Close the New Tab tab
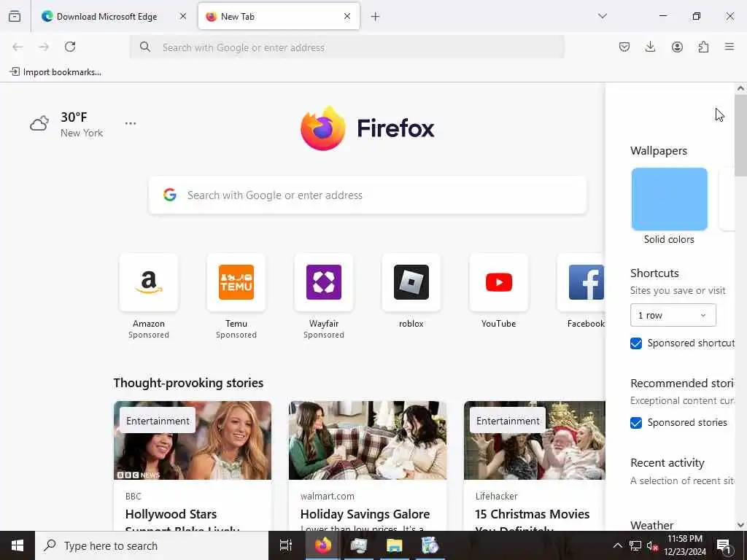The height and width of the screenshot is (560, 747). pyautogui.click(x=347, y=16)
